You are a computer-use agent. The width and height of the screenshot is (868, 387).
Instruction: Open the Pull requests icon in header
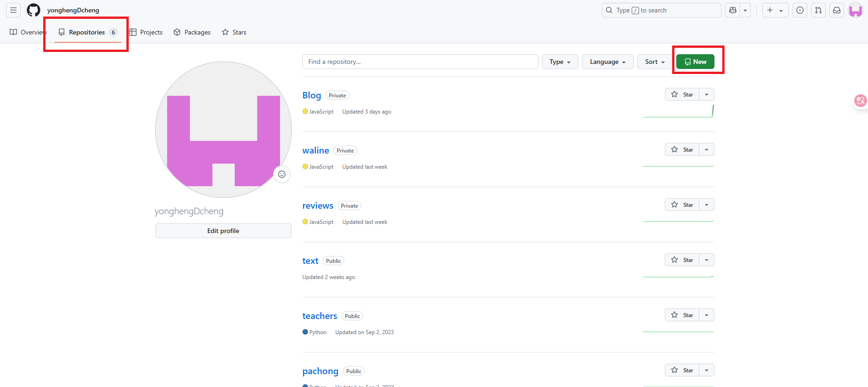(818, 10)
